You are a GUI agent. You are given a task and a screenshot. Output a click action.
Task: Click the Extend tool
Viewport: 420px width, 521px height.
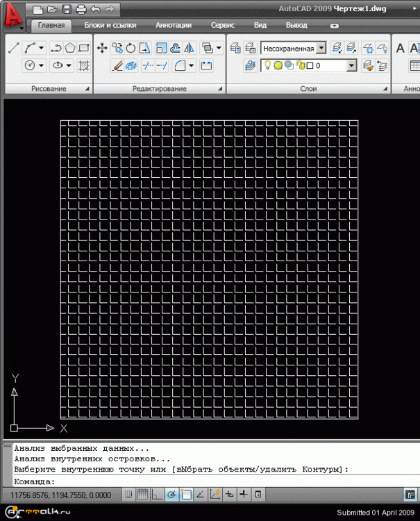[162, 65]
